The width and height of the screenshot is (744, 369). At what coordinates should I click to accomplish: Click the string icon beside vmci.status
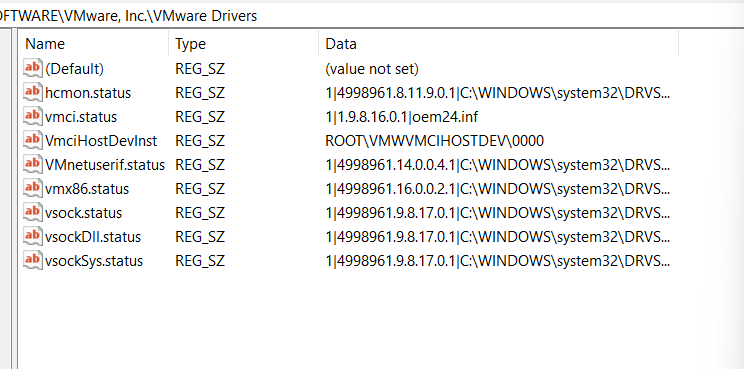coord(33,117)
